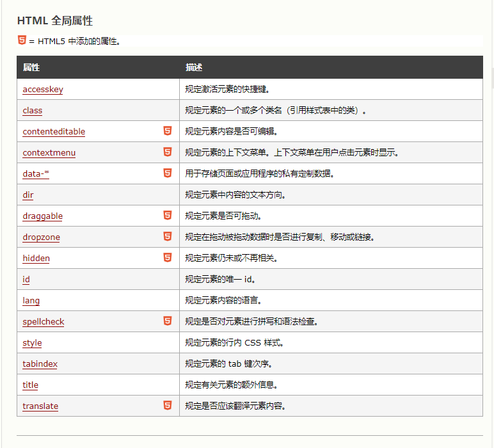The width and height of the screenshot is (494, 448).
Task: Click description '规定元素内容的语言。'
Action: point(223,301)
